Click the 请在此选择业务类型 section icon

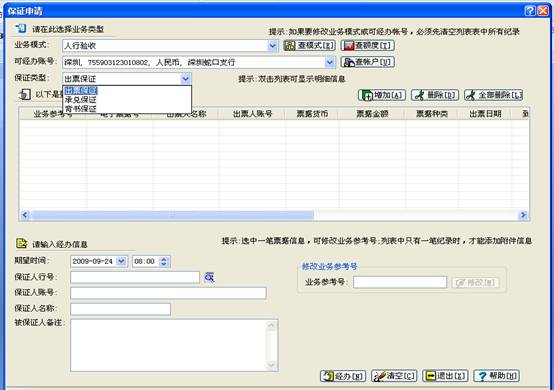21,28
